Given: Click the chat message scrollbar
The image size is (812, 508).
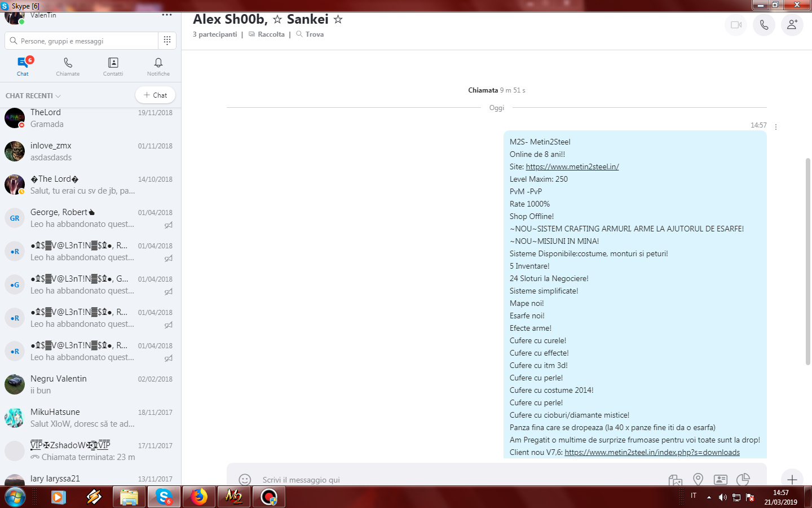Looking at the screenshot, I should pyautogui.click(x=808, y=261).
